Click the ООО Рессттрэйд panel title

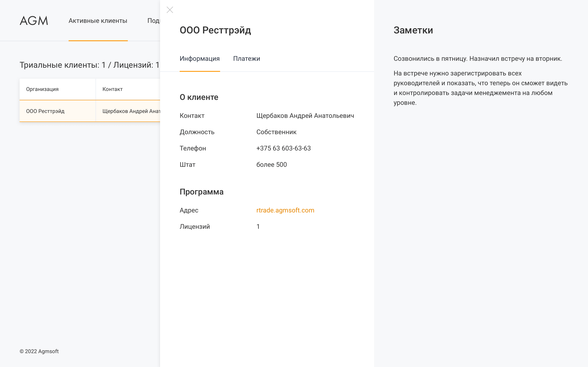(x=215, y=30)
